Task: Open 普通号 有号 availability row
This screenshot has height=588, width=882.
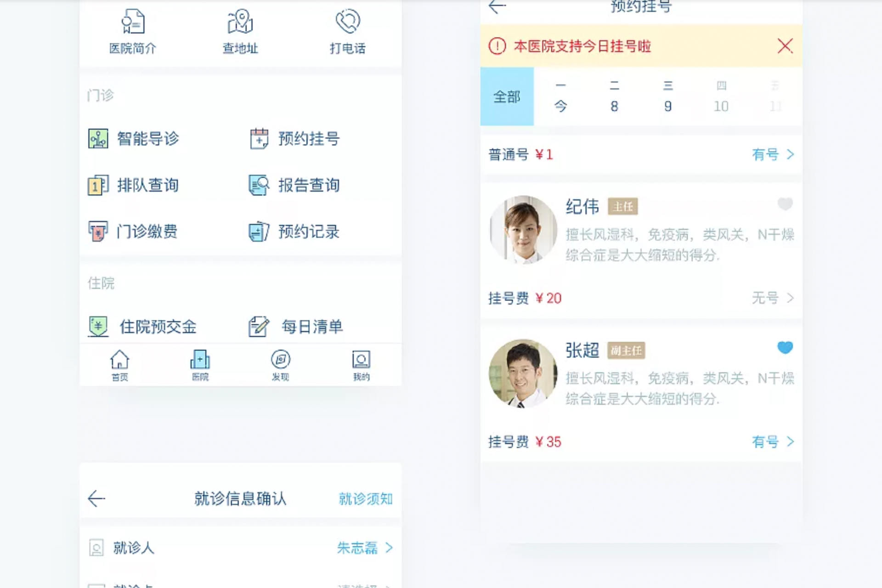Action: point(641,154)
